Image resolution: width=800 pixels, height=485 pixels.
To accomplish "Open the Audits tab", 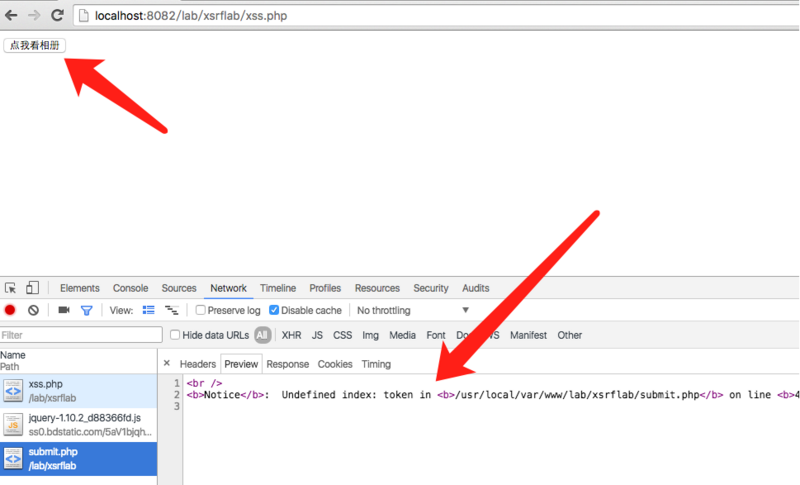I will [x=476, y=288].
